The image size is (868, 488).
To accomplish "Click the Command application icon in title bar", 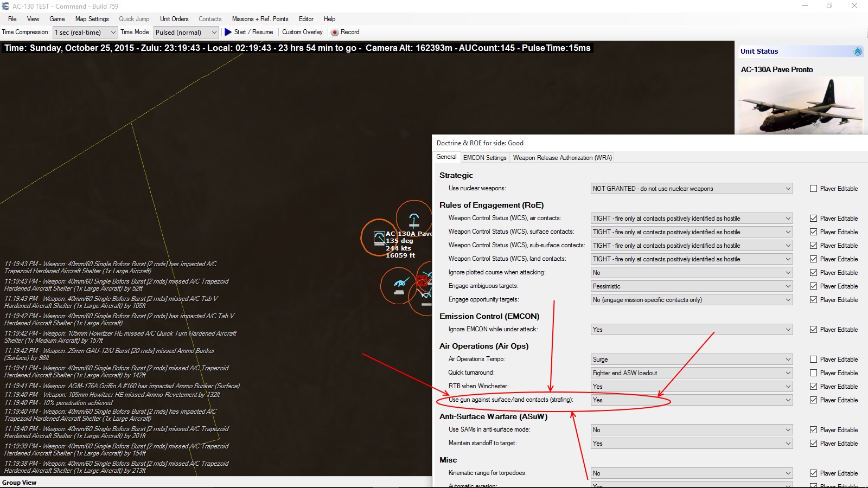I will 6,6.
